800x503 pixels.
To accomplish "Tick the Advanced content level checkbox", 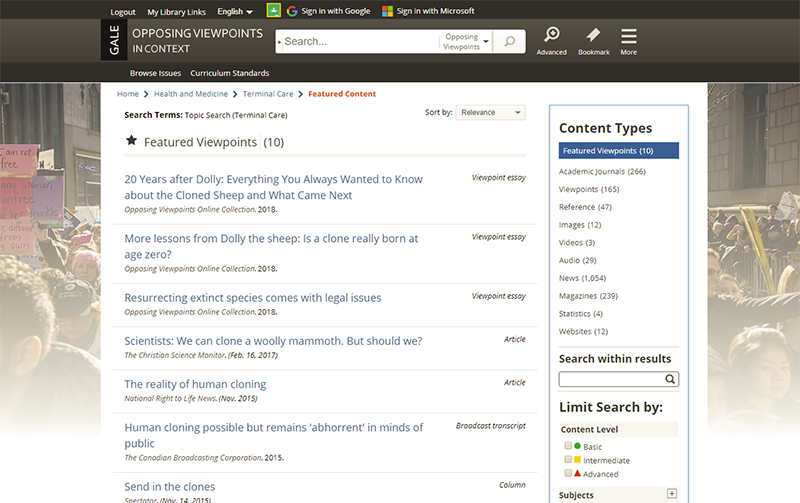I will [568, 473].
